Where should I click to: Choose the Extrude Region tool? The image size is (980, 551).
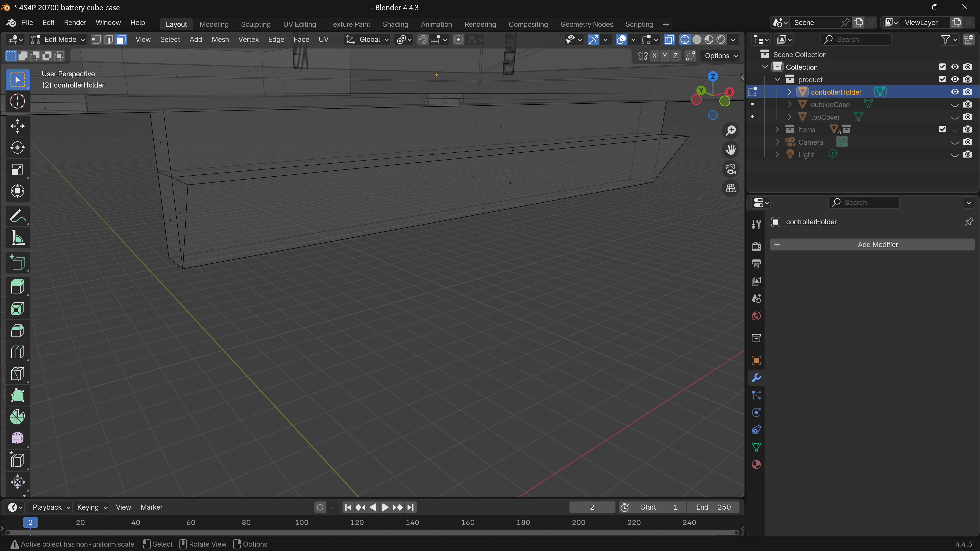coord(18,286)
